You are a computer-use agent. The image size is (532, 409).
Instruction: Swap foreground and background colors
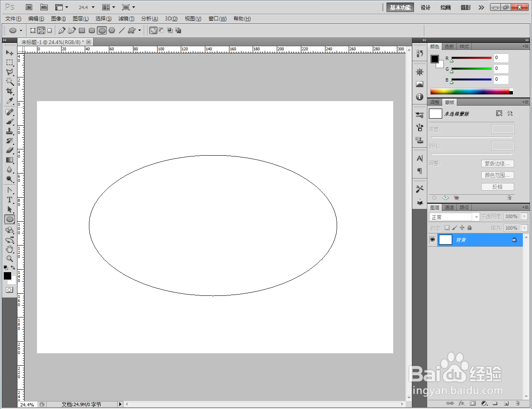pos(13,268)
